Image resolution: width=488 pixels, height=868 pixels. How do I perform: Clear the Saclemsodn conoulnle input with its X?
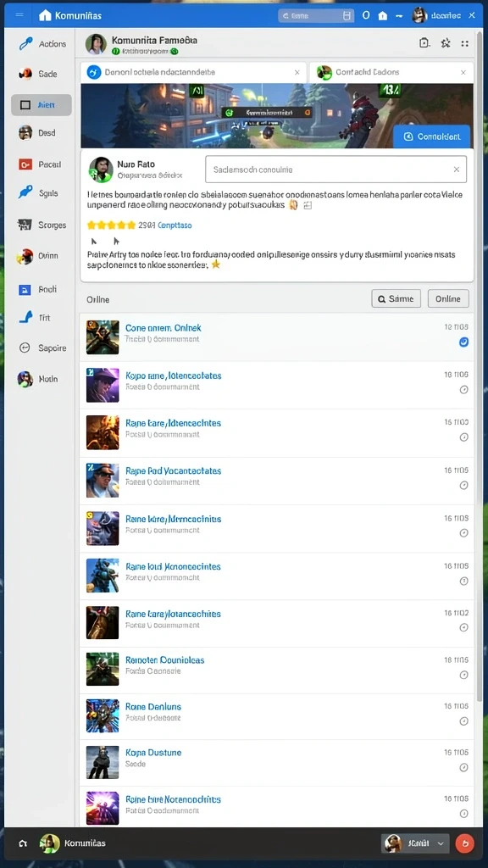[x=457, y=170]
